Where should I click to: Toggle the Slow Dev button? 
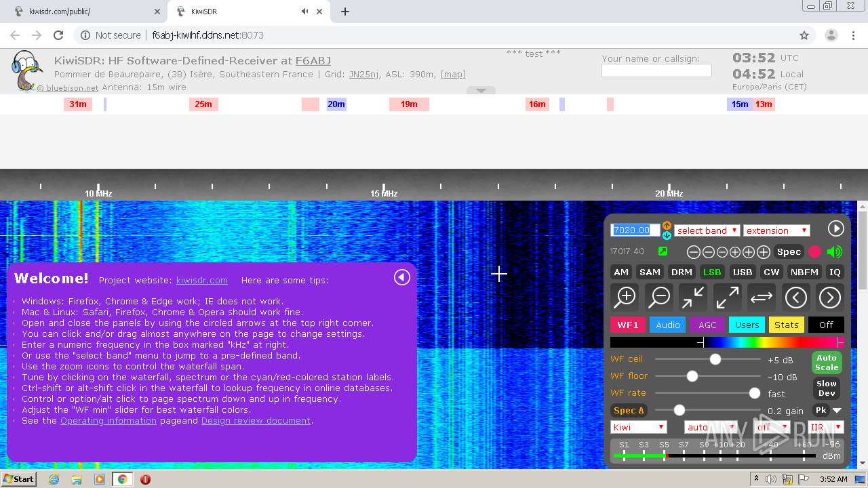[x=827, y=388]
